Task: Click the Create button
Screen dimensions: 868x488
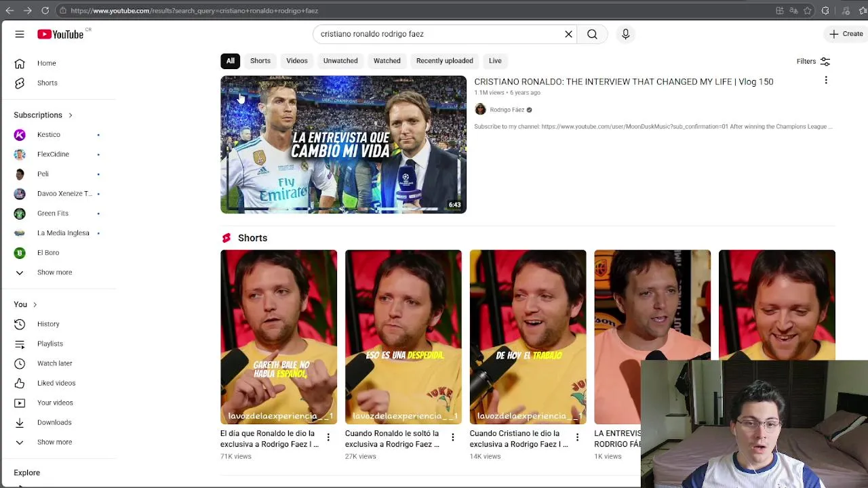Action: (x=845, y=34)
